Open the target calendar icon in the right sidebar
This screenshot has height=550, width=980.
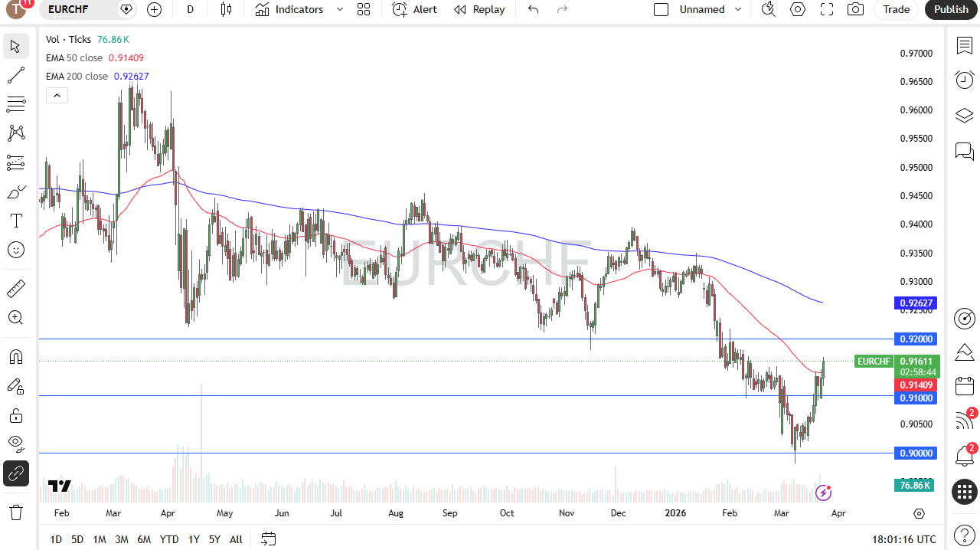coord(964,318)
